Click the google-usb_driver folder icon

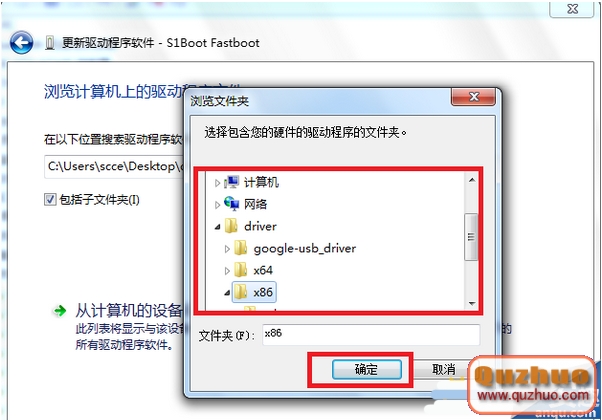[x=241, y=248]
